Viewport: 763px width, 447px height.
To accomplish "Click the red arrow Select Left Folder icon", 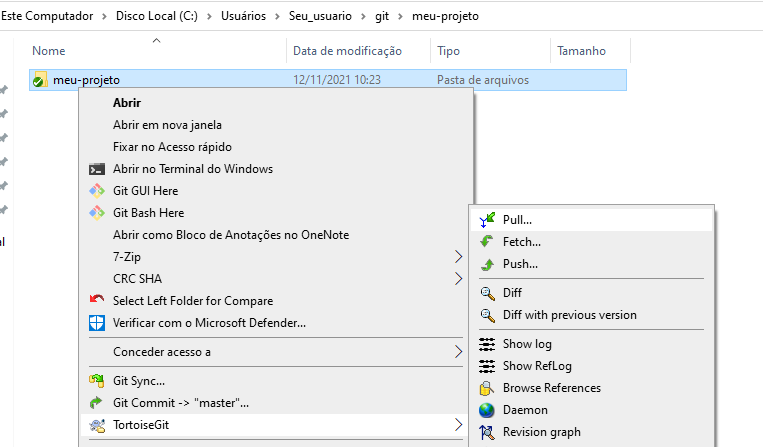I will 97,299.
